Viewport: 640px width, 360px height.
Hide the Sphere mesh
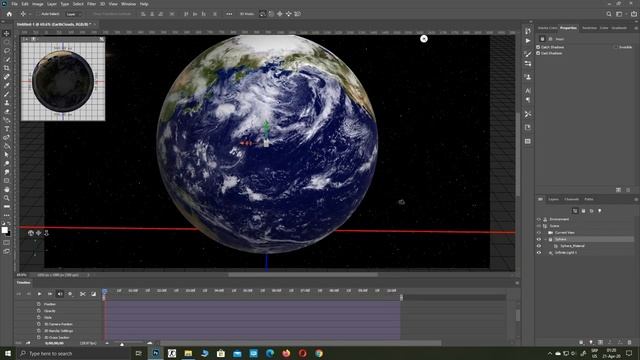tap(538, 239)
